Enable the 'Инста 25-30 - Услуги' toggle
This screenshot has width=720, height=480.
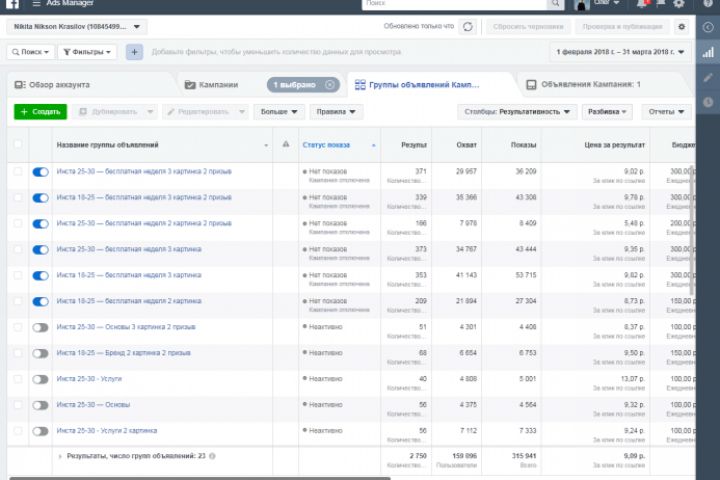40,379
